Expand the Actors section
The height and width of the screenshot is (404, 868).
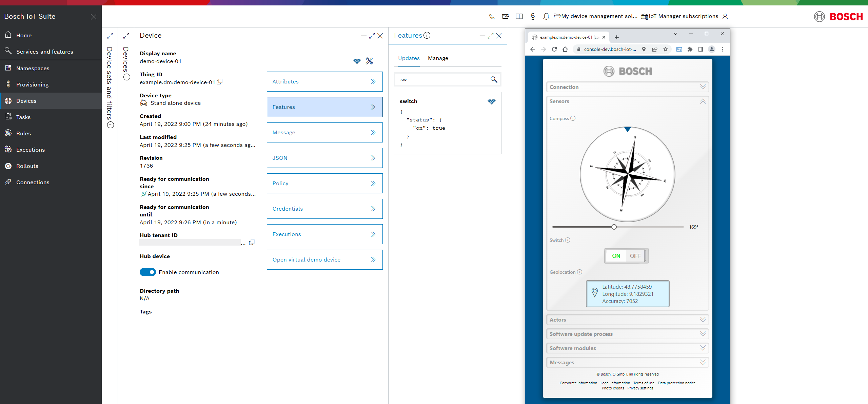click(627, 320)
